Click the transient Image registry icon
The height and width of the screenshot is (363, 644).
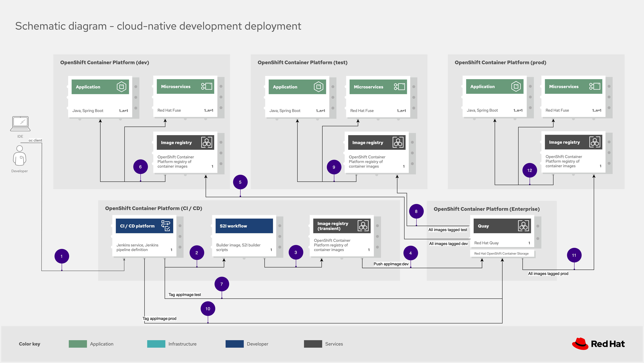tap(363, 226)
